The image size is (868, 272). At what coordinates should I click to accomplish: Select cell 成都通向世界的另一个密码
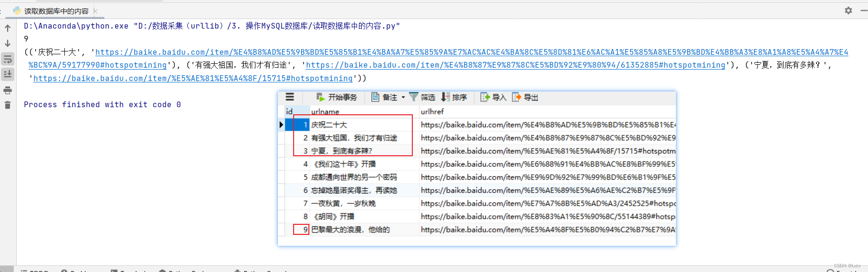coord(364,177)
